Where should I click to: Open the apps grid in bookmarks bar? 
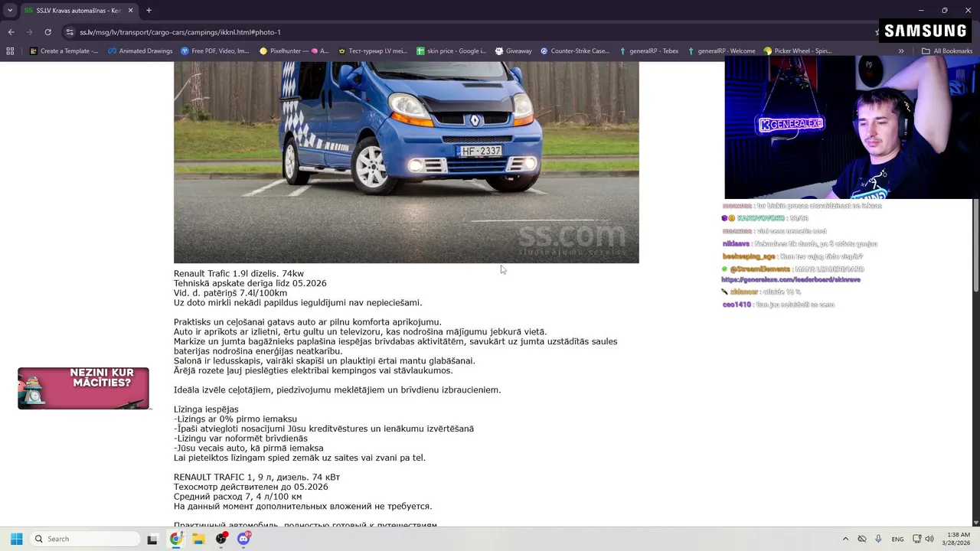tap(10, 51)
